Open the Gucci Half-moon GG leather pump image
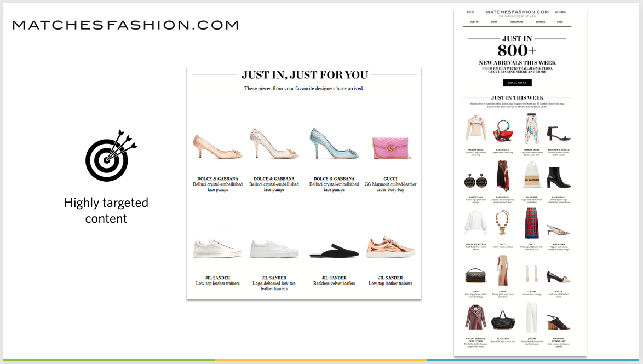The width and height of the screenshot is (643, 364). [559, 277]
